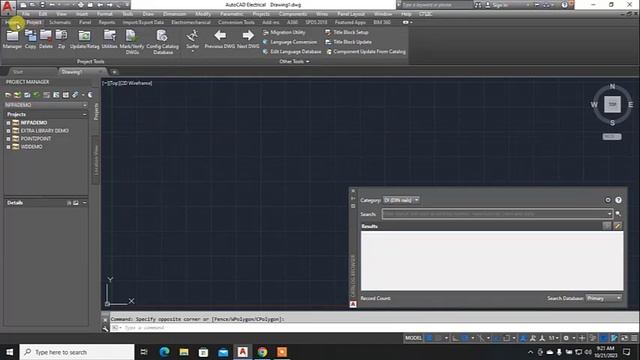640x360 pixels.
Task: Click the Delete project tool
Action: tap(46, 39)
